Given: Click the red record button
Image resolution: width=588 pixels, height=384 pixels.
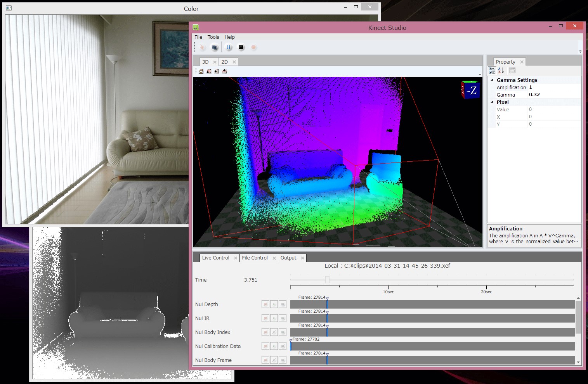Looking at the screenshot, I should 253,47.
